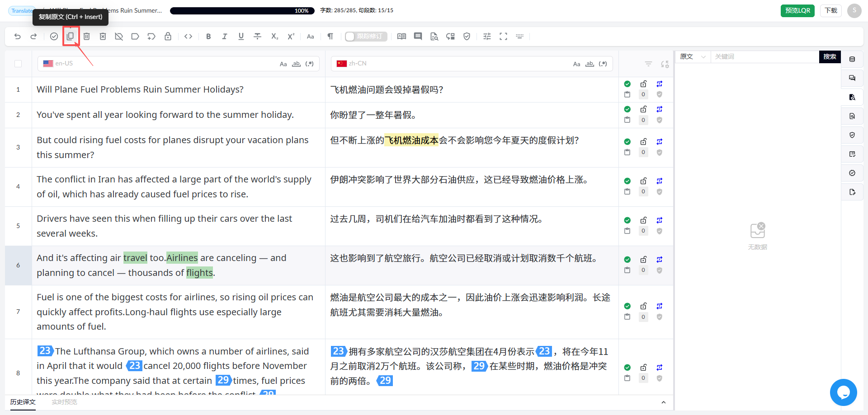Show hidden paragraph marks

[x=330, y=37]
